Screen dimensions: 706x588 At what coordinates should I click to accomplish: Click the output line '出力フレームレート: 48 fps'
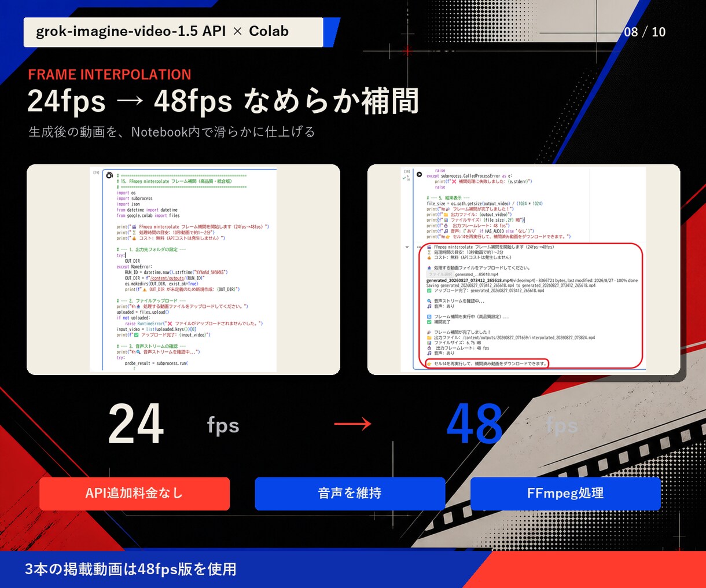(x=458, y=348)
